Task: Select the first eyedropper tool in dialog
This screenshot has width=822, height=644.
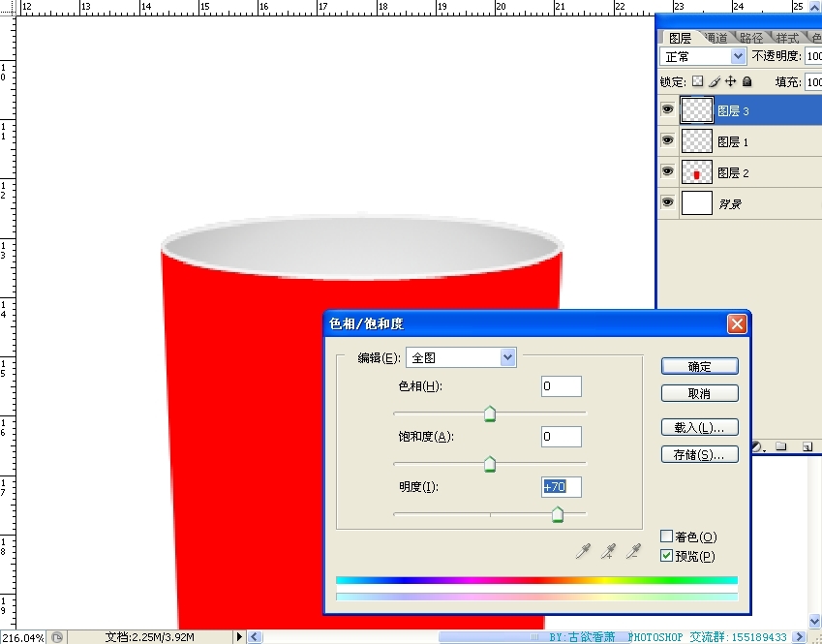Action: click(583, 551)
